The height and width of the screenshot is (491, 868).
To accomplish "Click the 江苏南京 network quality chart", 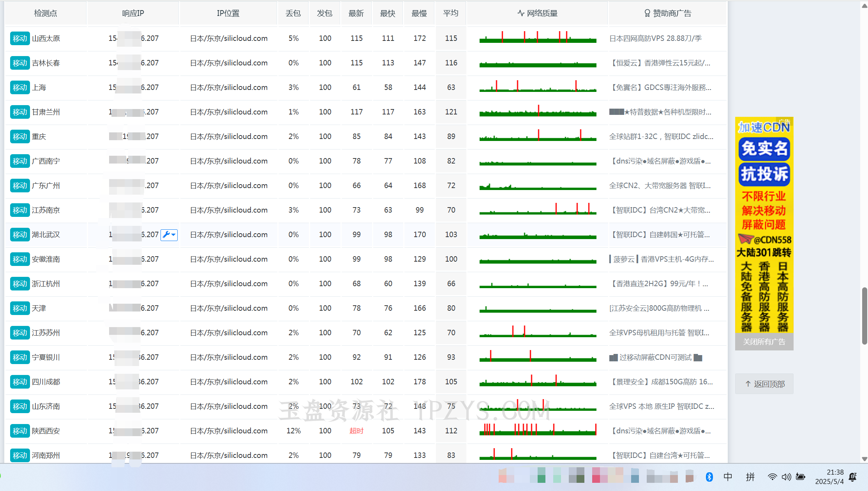I will [x=538, y=209].
